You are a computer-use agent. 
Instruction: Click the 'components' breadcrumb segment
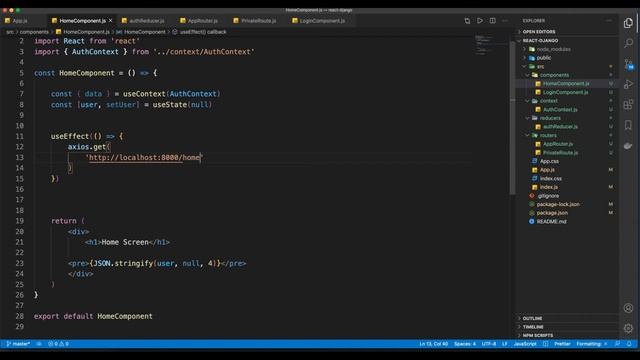tap(34, 31)
